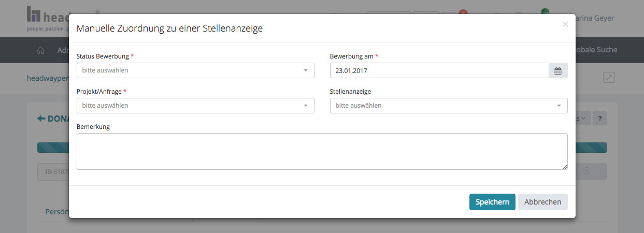644x233 pixels.
Task: Open the calendar date picker icon
Action: 558,70
